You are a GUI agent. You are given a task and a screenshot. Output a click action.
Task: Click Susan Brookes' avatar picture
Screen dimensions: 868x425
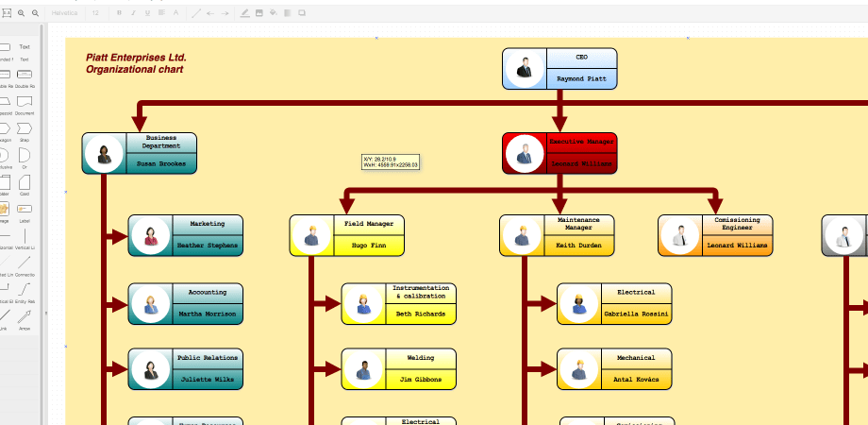coord(104,154)
